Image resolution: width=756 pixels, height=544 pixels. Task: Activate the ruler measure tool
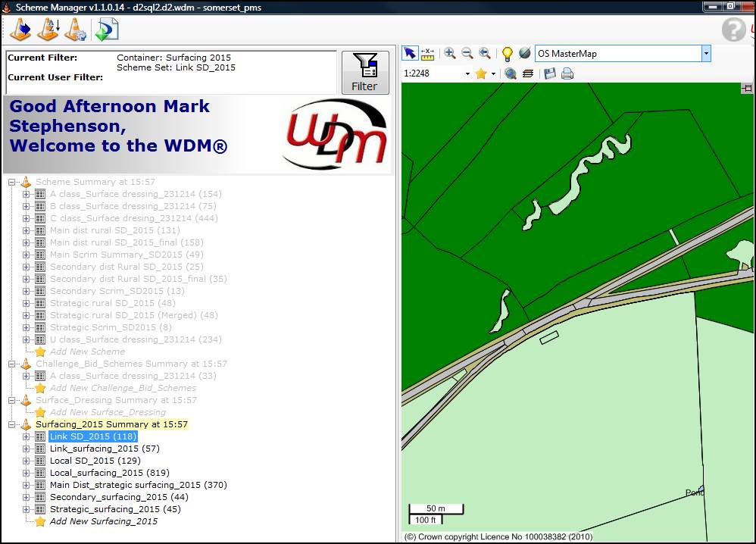click(x=427, y=54)
